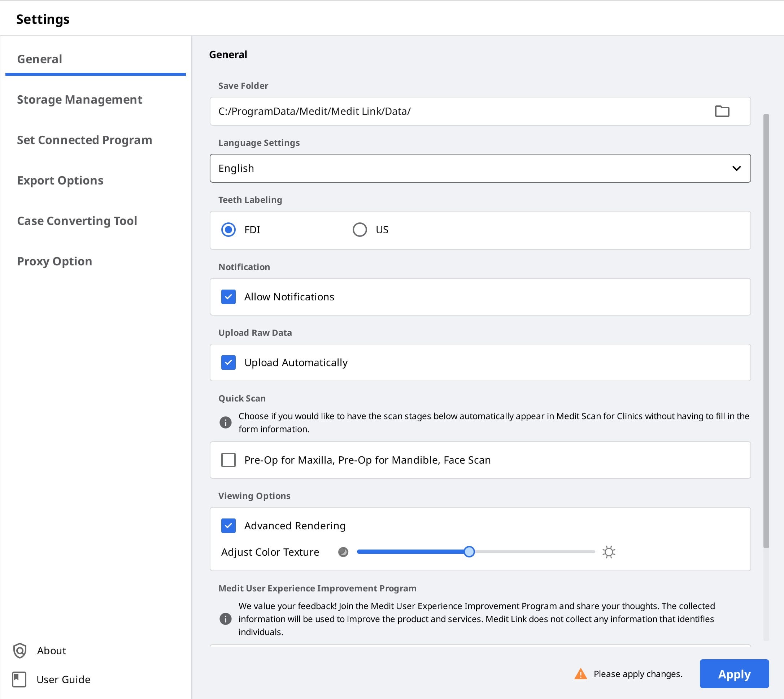Click the Apply button
This screenshot has height=699, width=784.
pyautogui.click(x=734, y=674)
